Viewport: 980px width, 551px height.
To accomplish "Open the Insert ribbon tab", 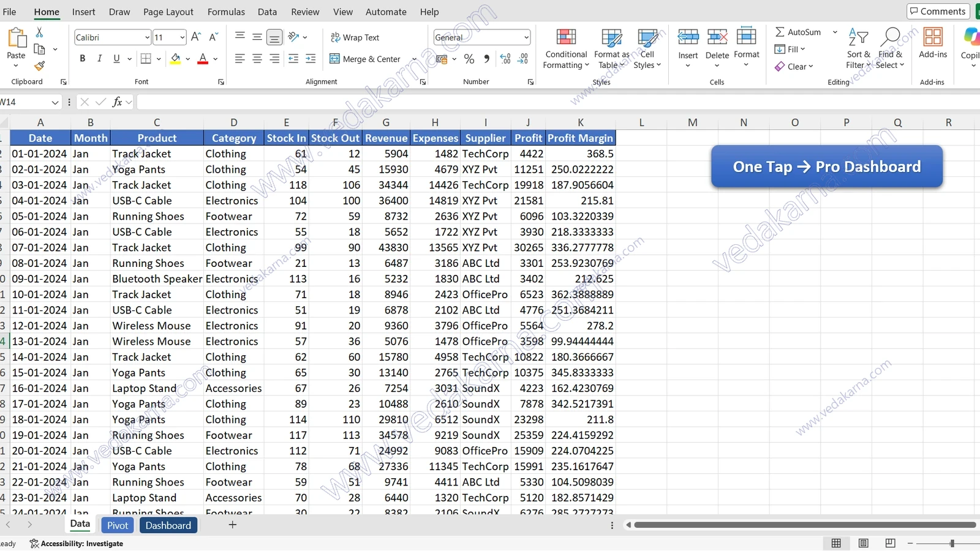I will pyautogui.click(x=83, y=12).
